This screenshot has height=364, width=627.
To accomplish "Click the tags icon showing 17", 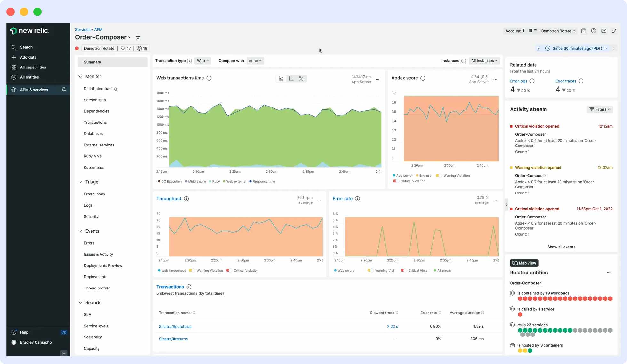I will click(x=125, y=48).
